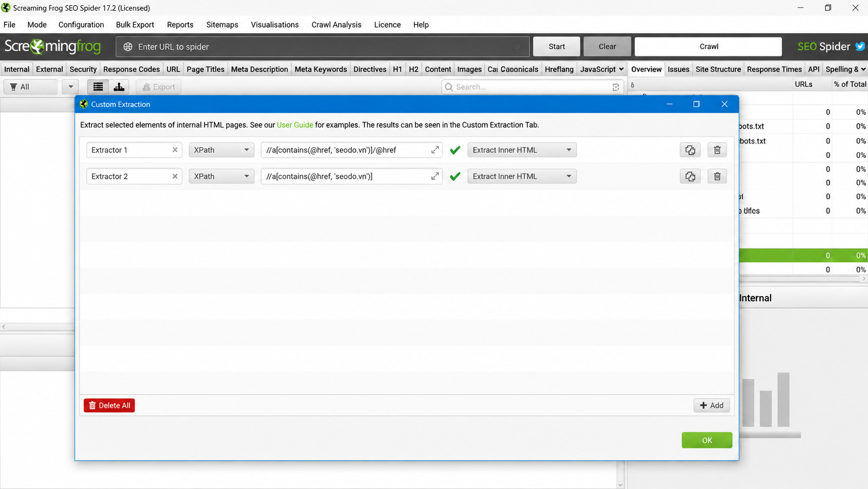Open the Configuration menu

pyautogui.click(x=81, y=25)
